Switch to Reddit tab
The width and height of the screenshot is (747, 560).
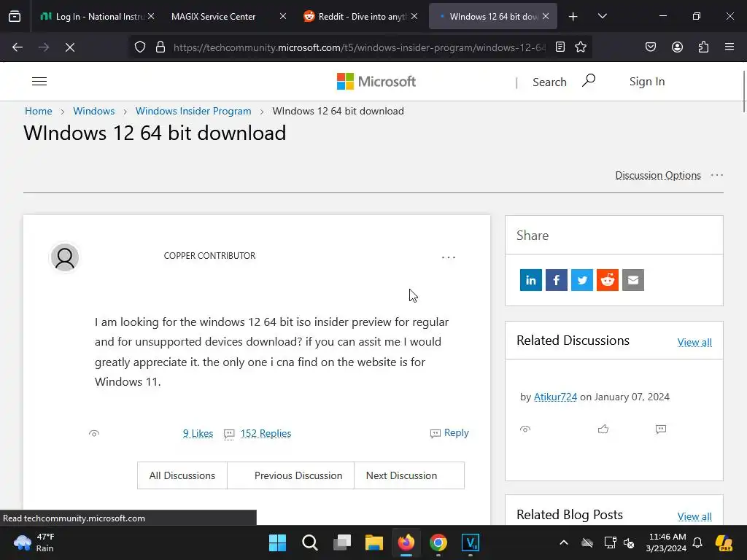pyautogui.click(x=360, y=16)
